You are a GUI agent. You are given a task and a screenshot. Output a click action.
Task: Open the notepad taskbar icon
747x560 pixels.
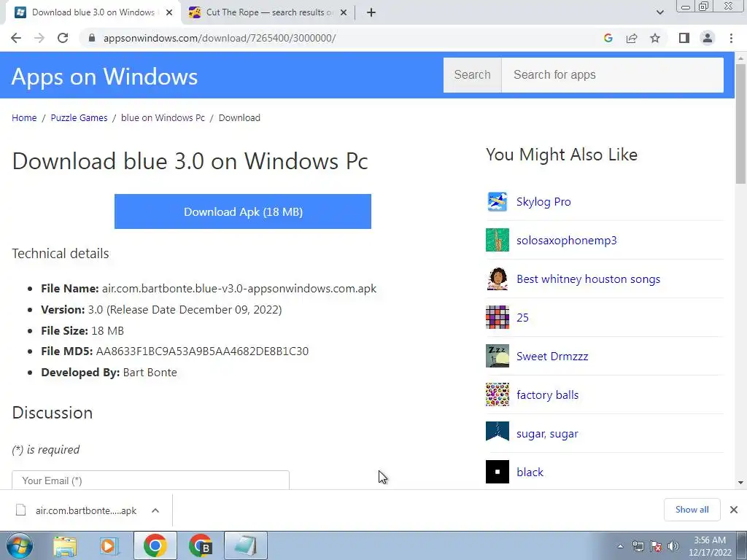(x=245, y=545)
